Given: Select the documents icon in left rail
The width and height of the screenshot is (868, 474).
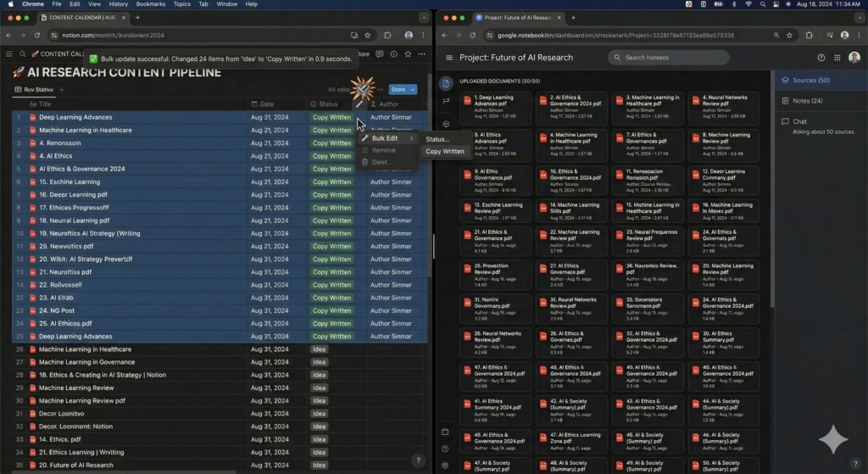Looking at the screenshot, I should pos(446,83).
